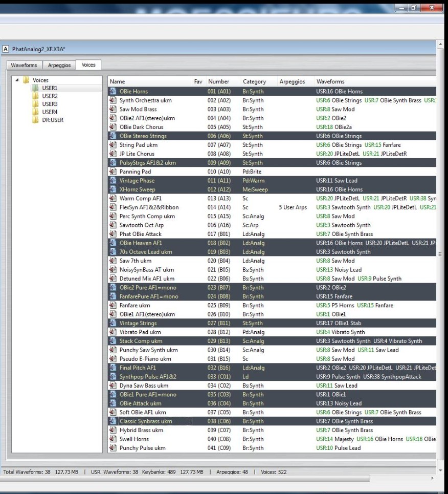Click the vertical scrollbar up arrow
The width and height of the screenshot is (448, 494).
pyautogui.click(x=440, y=45)
